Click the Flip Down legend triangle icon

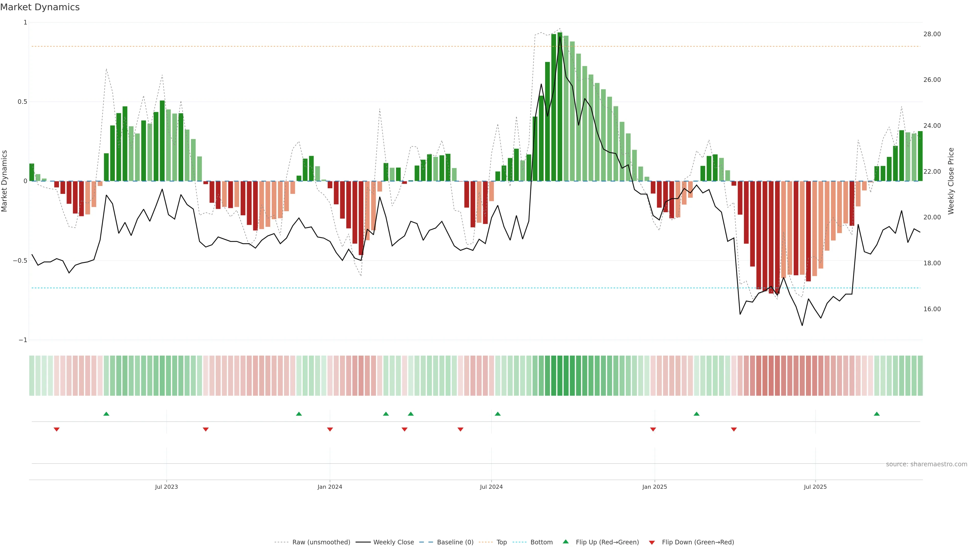[652, 543]
